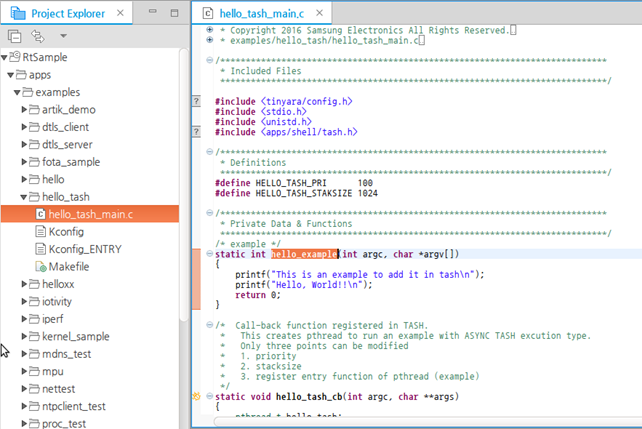Collapse the RtSample project node

tap(5, 58)
